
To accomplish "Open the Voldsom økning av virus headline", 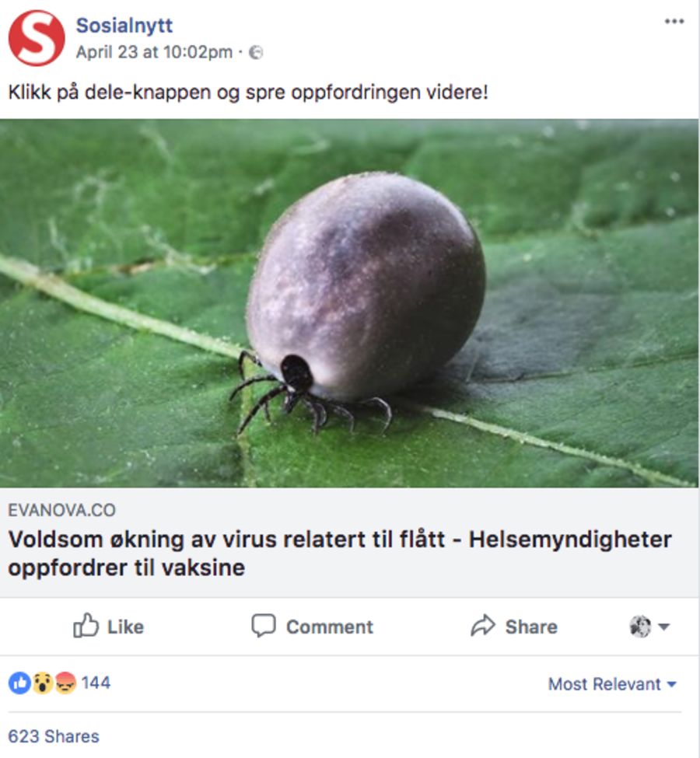I will (340, 553).
